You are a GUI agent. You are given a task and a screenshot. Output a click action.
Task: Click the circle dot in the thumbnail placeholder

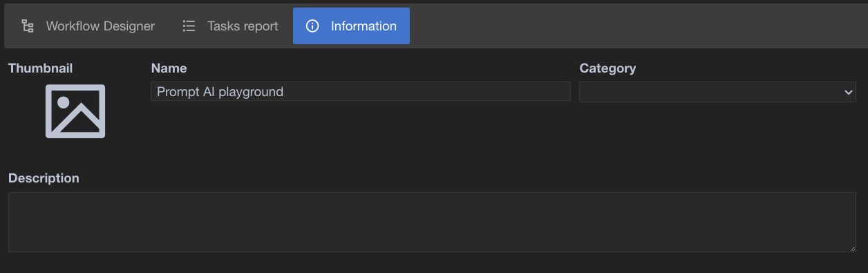pos(64,102)
